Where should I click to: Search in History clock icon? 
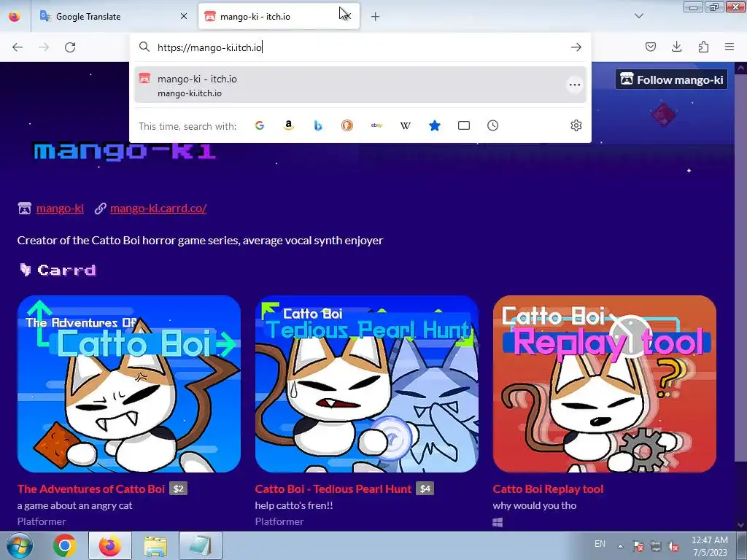[x=493, y=125]
